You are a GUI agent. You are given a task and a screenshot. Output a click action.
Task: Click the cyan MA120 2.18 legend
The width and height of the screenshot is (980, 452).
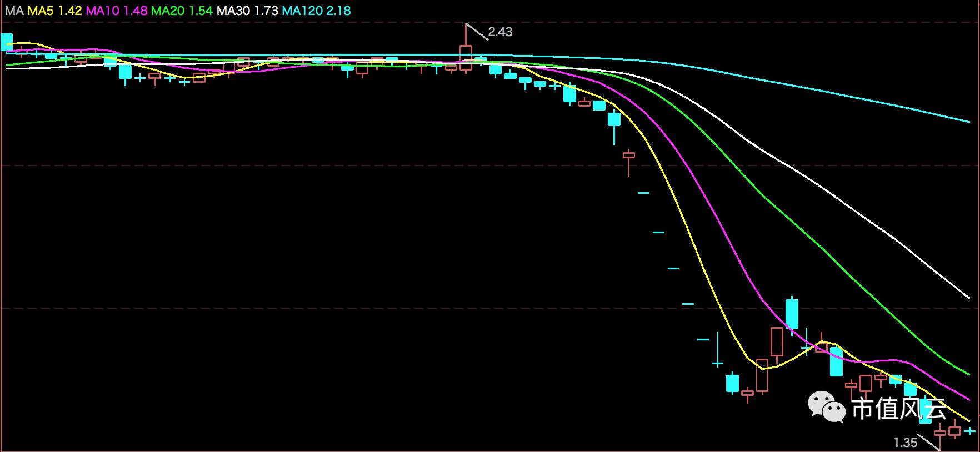pyautogui.click(x=316, y=11)
